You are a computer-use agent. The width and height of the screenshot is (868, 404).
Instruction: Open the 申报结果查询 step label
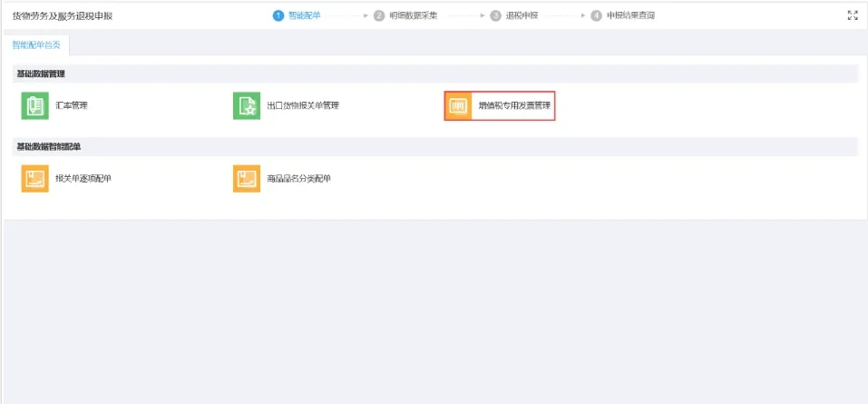pos(630,15)
